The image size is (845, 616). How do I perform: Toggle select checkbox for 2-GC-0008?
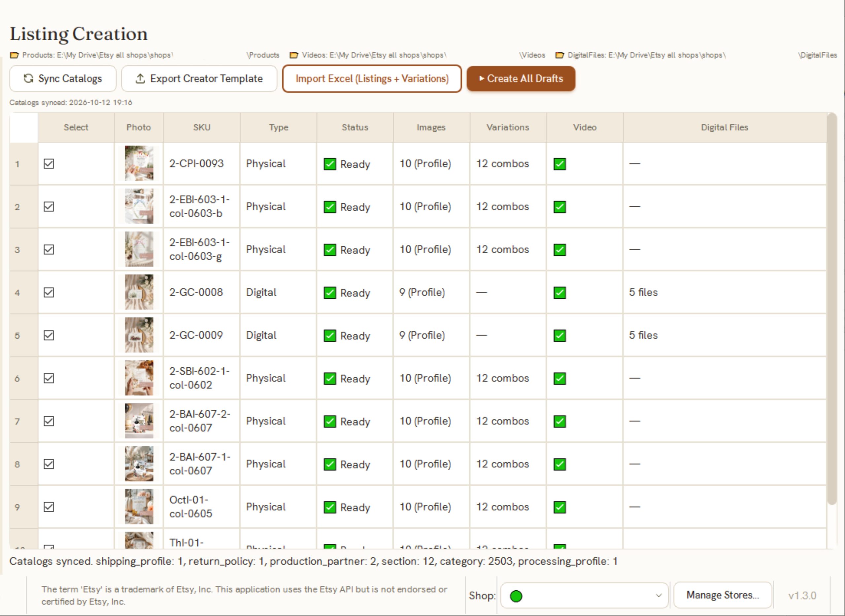click(x=49, y=292)
